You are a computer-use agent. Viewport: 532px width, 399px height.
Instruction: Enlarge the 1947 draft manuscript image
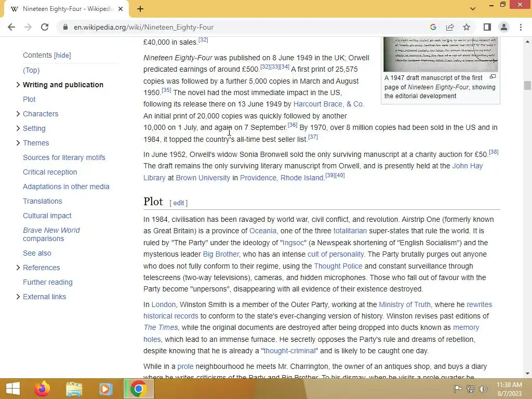tap(493, 77)
